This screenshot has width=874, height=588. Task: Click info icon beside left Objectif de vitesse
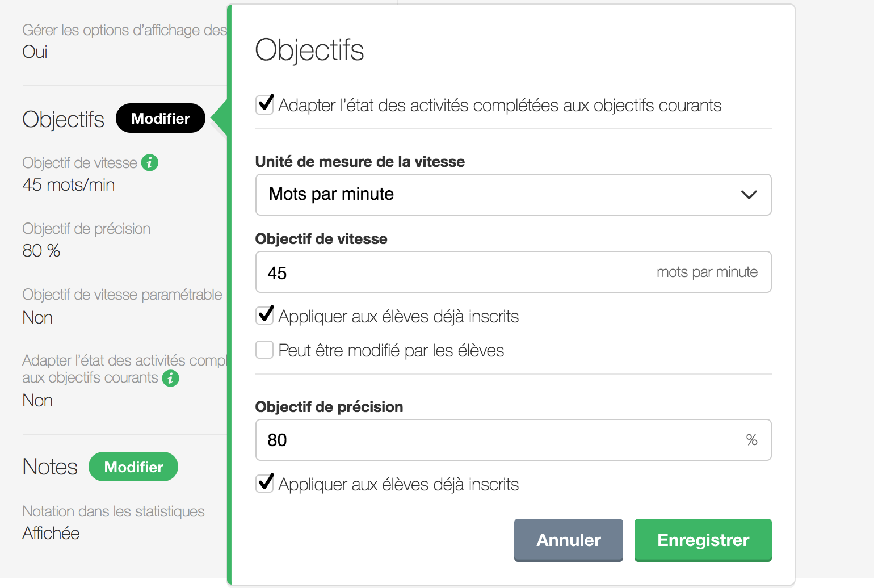(x=150, y=163)
